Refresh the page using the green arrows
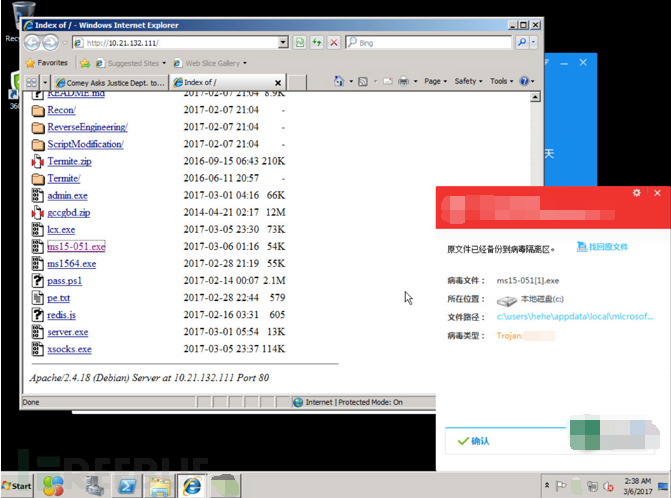The image size is (671, 498). (x=317, y=42)
